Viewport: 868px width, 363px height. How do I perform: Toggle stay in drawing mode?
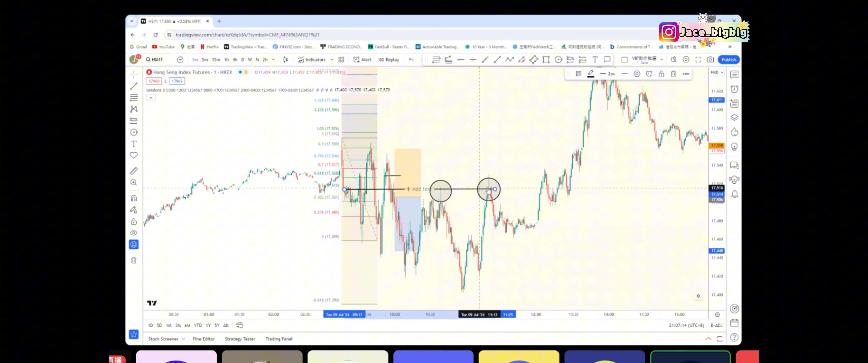pyautogui.click(x=134, y=210)
